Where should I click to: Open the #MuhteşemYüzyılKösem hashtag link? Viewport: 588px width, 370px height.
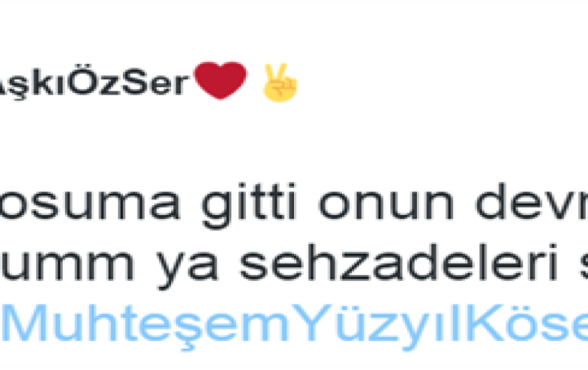[x=294, y=324]
